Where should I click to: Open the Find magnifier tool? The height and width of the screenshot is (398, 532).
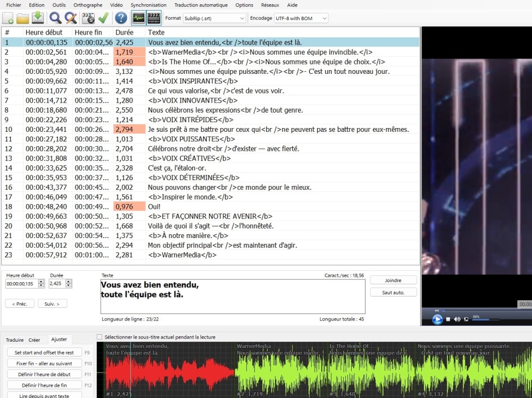pos(55,18)
